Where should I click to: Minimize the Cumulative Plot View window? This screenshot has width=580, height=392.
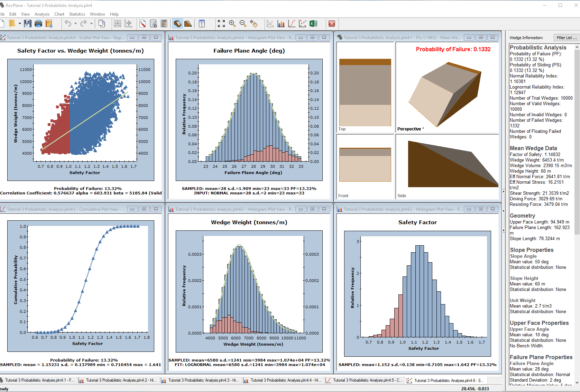point(132,209)
